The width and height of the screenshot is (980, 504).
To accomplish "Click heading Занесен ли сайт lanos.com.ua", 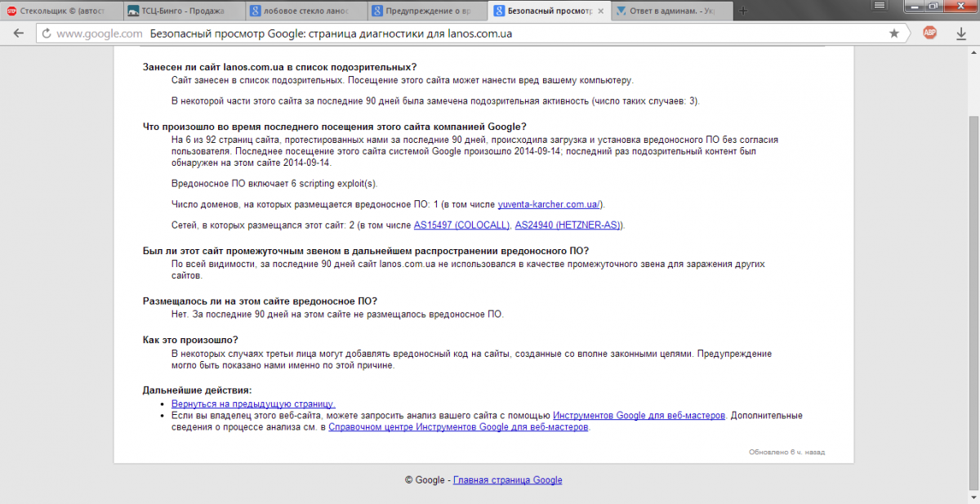I will (x=279, y=67).
